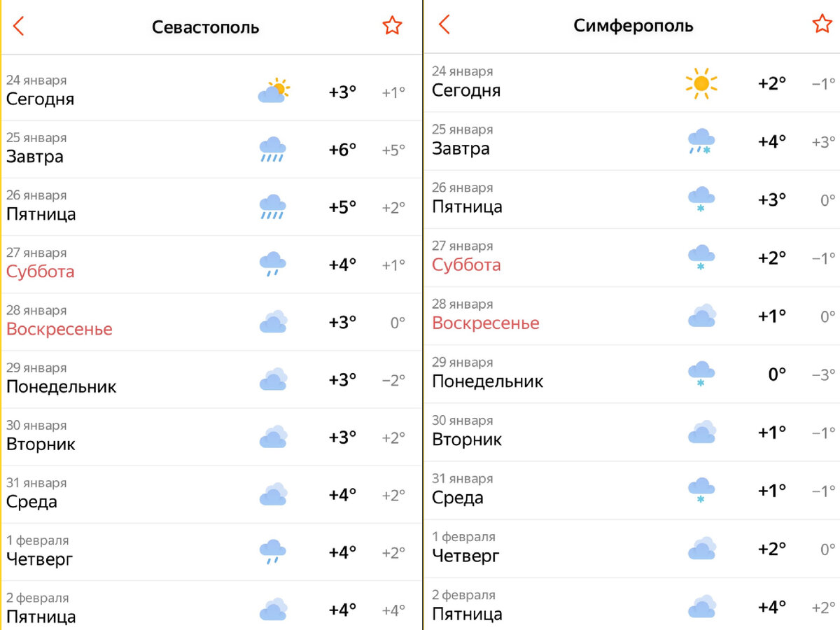Tap the back arrow on Севастополь screen
Image resolution: width=840 pixels, height=630 pixels.
click(19, 26)
